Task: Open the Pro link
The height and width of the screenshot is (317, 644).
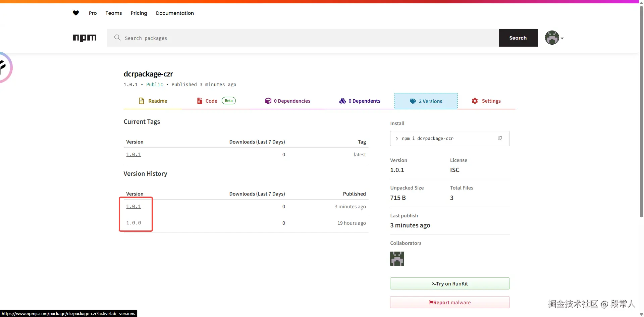Action: click(93, 13)
